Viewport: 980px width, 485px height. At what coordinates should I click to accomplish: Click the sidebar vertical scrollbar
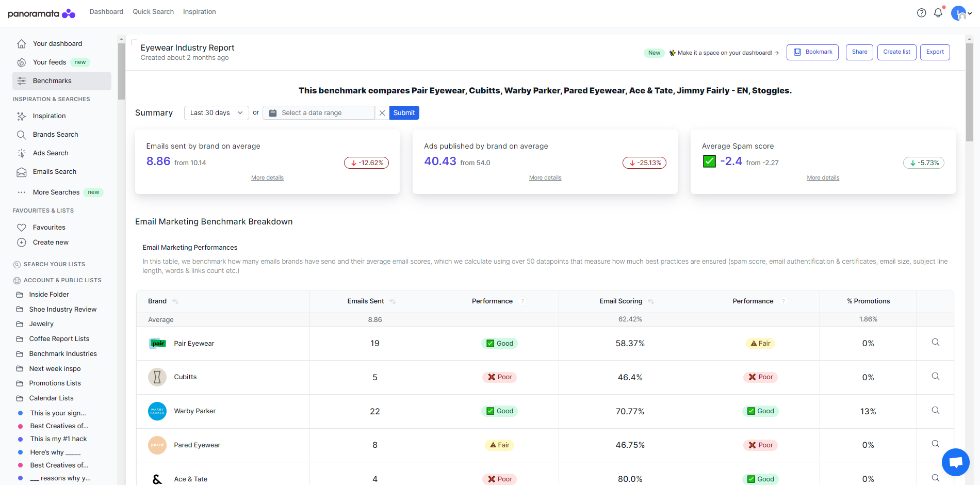[x=121, y=71]
